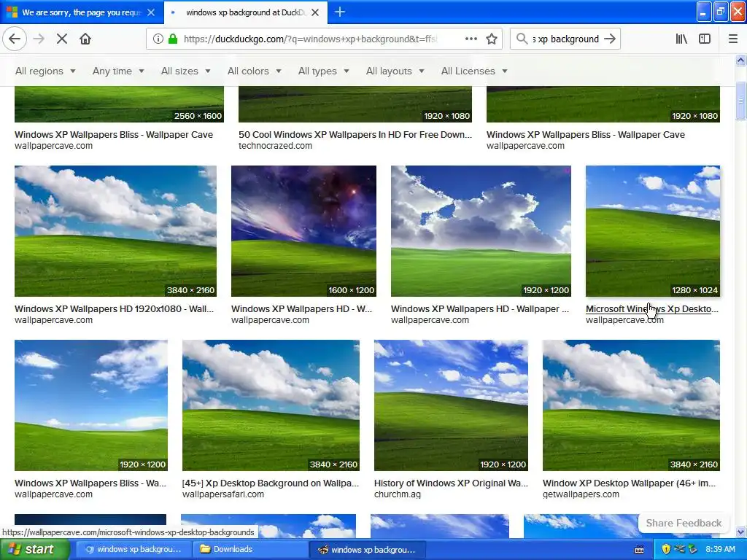This screenshot has width=747, height=560.
Task: Close the DuckDuckGo search tab
Action: [315, 12]
